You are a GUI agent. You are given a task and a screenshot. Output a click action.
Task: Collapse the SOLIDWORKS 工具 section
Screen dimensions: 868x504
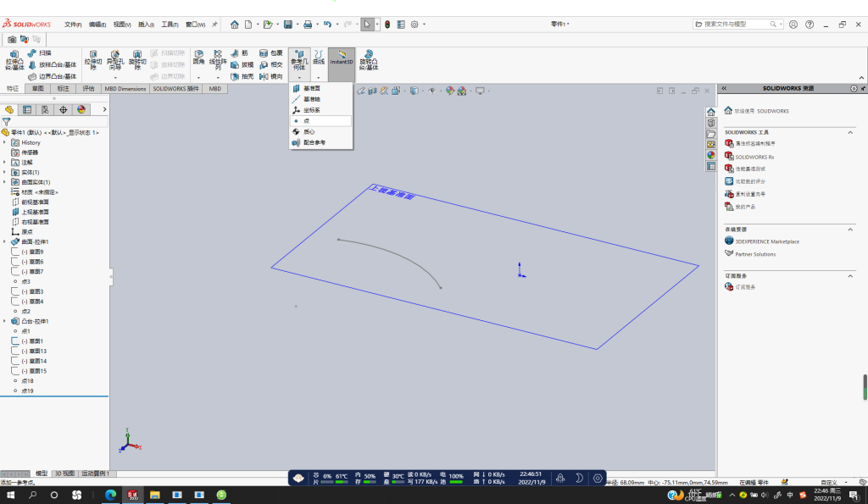coord(850,132)
